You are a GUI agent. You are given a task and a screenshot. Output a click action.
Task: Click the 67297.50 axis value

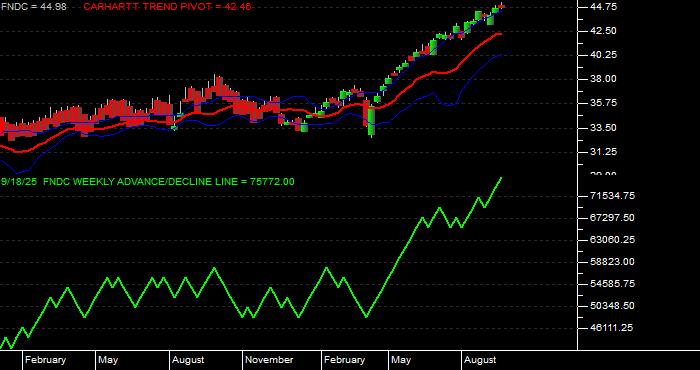[612, 218]
